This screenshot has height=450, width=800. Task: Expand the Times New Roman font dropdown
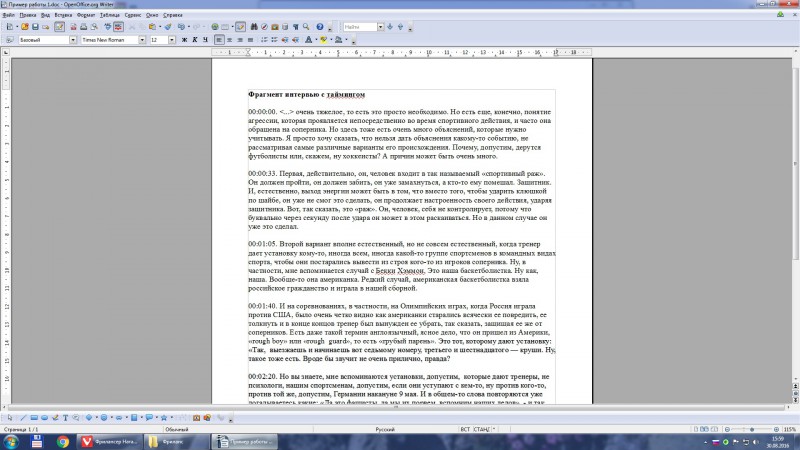point(142,40)
